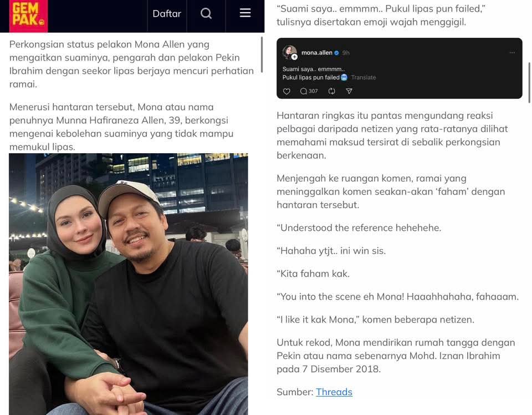
Task: Open the couple photo
Action: 128,284
